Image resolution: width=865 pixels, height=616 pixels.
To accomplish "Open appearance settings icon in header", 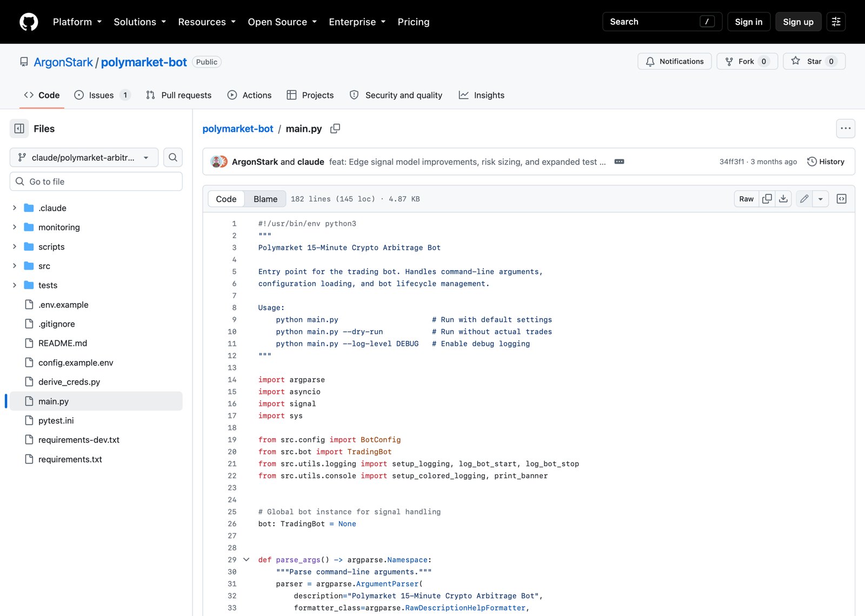I will point(836,22).
